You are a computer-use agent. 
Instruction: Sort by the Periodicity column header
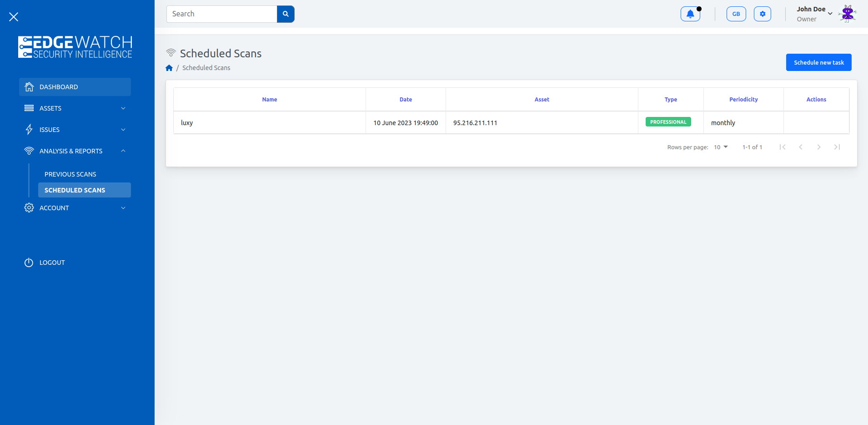pyautogui.click(x=743, y=100)
